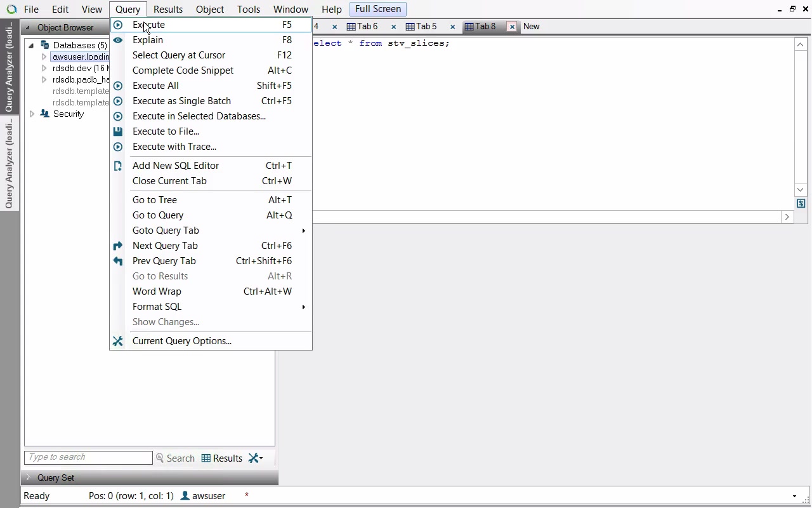Screen dimensions: 812x508
Task: Choose Complete Code Snippet
Action: click(211, 70)
